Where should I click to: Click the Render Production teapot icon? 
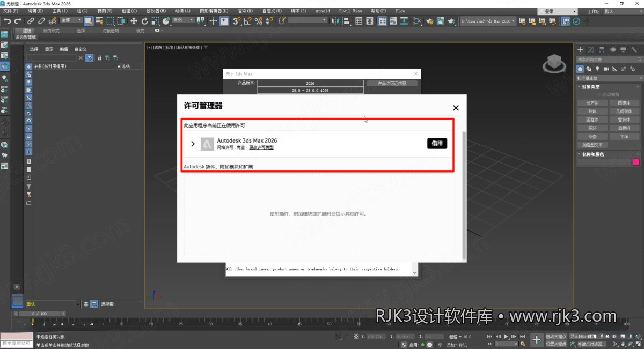451,21
